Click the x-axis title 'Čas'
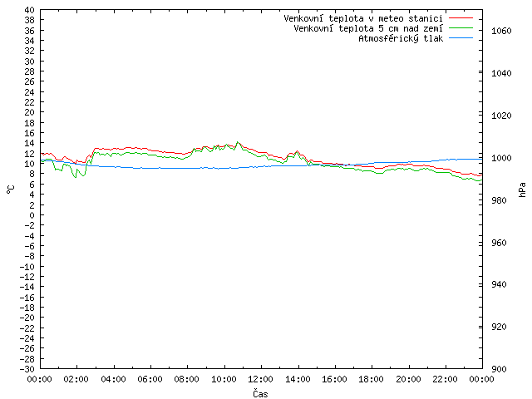The width and height of the screenshot is (532, 399). [260, 393]
